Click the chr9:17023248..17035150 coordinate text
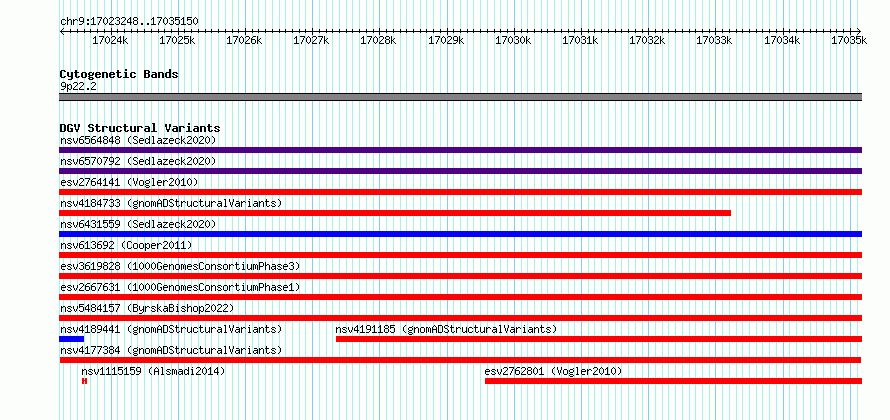 tap(129, 22)
